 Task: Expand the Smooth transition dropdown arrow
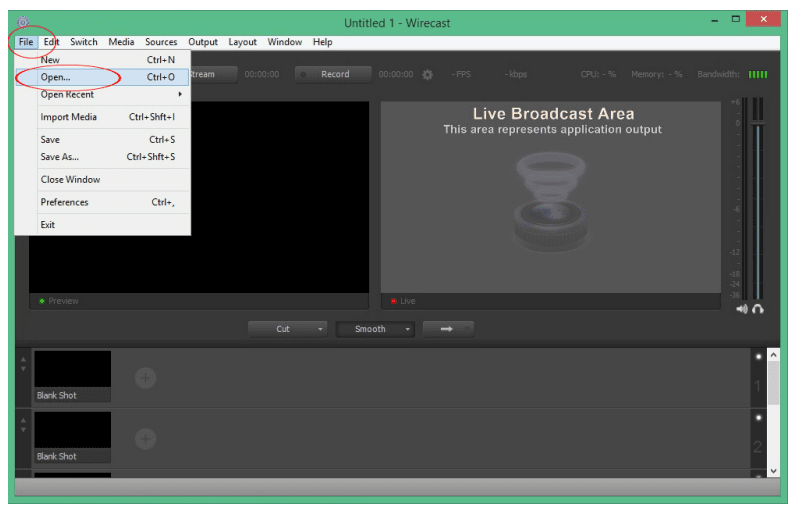(408, 329)
